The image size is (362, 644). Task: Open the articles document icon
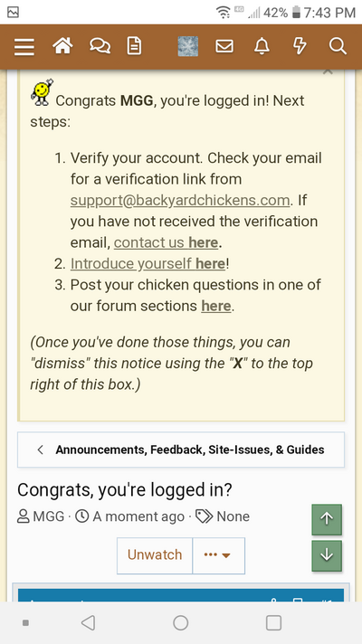click(x=134, y=46)
